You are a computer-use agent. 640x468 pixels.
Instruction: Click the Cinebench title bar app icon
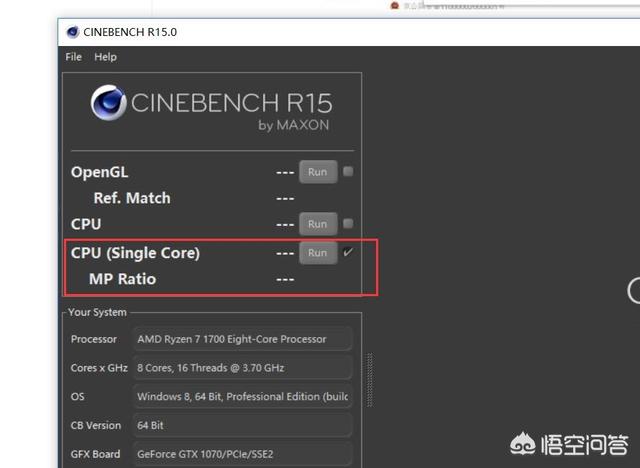point(73,32)
